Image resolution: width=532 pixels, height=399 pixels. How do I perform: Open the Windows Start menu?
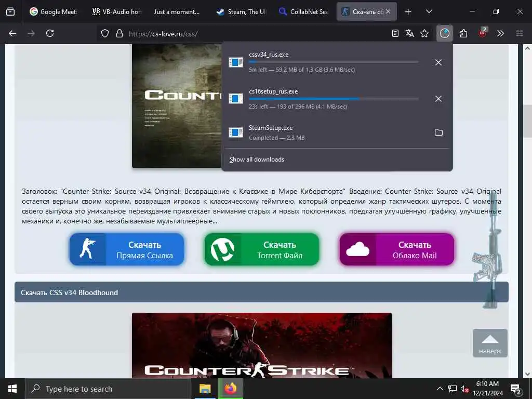pyautogui.click(x=12, y=389)
